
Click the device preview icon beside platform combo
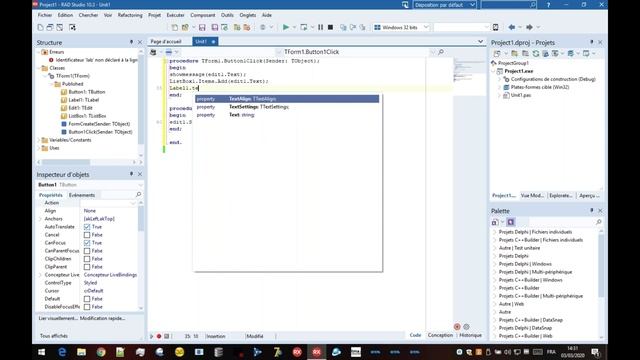coord(496,27)
